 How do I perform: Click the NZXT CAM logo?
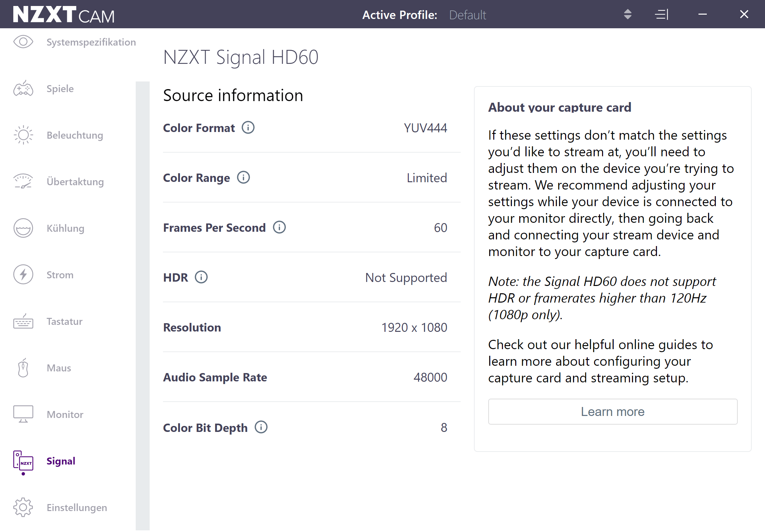pos(64,15)
